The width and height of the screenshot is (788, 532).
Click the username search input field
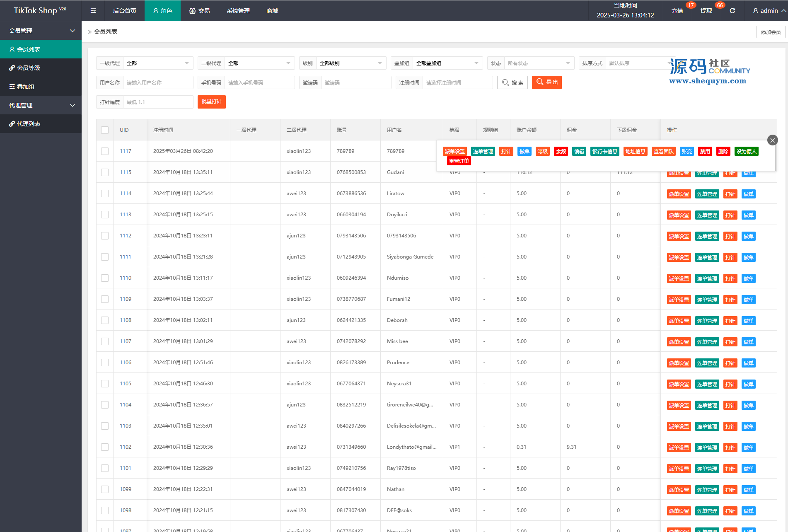click(158, 83)
